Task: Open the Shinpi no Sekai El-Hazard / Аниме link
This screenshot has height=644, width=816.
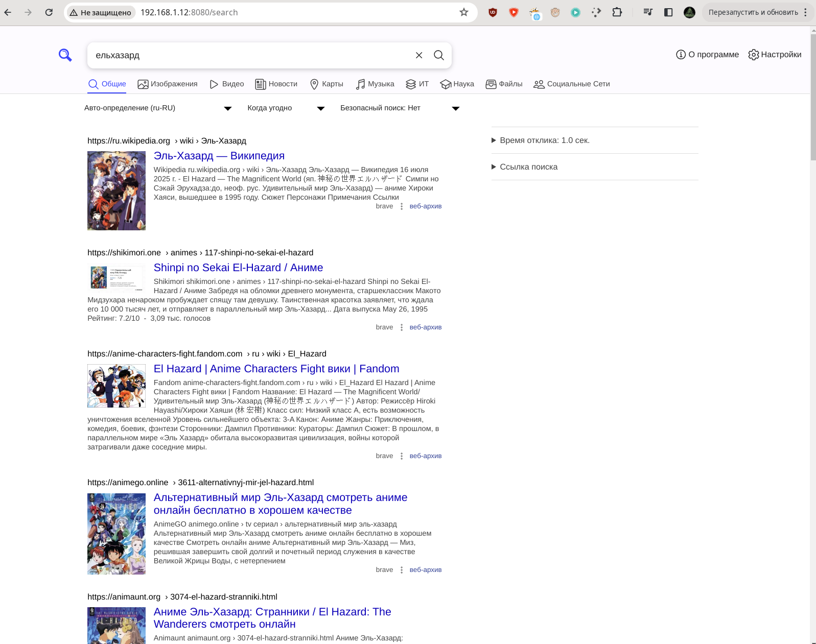Action: (x=238, y=268)
